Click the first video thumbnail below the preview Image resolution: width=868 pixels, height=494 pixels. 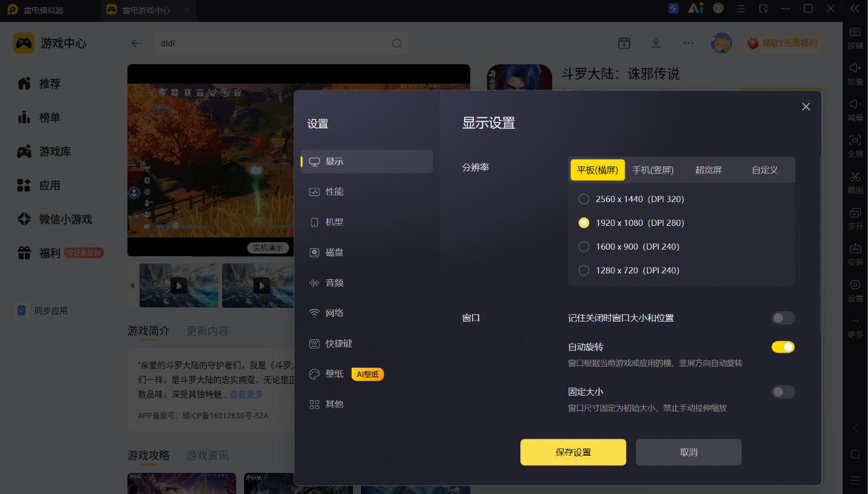[x=178, y=285]
